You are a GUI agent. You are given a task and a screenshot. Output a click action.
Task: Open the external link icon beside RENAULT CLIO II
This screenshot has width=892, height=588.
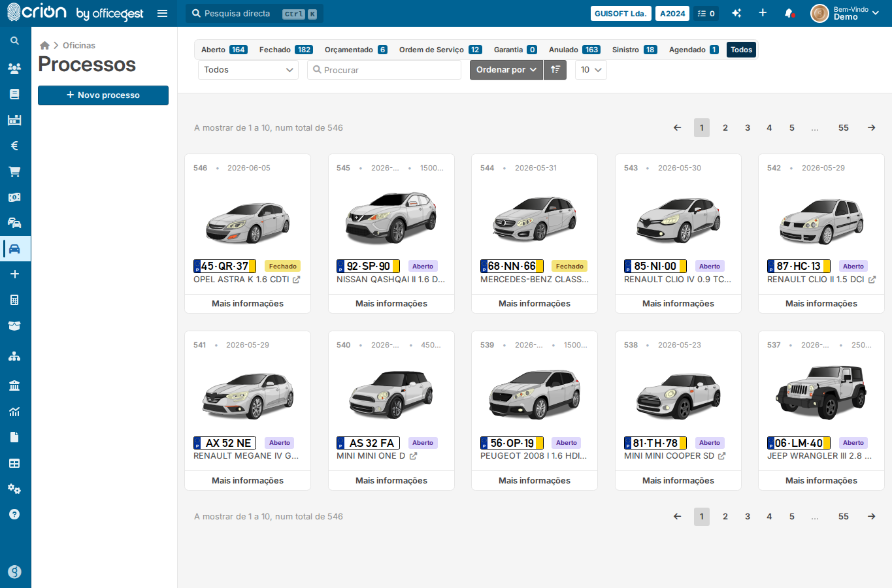(872, 280)
